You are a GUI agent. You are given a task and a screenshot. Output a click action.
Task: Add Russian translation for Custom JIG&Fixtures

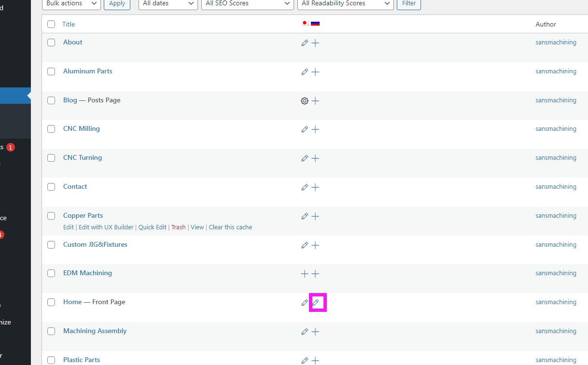click(315, 245)
